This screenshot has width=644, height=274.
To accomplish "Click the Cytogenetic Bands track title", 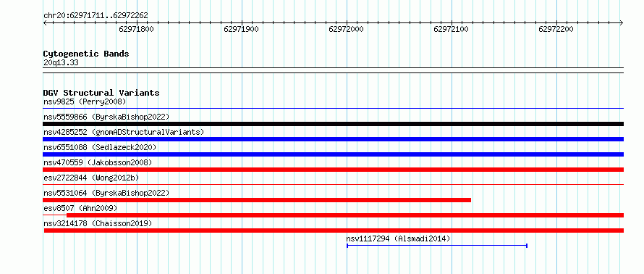I will 86,54.
